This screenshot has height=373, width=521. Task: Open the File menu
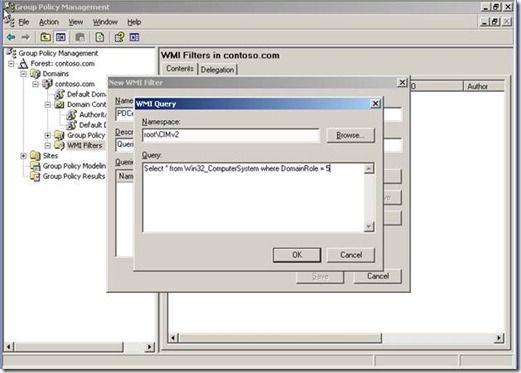[x=24, y=22]
